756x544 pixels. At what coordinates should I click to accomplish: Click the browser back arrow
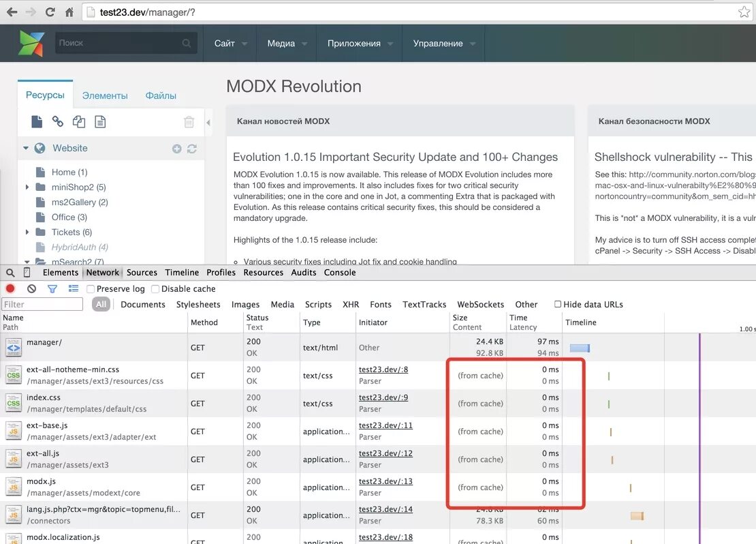click(12, 12)
